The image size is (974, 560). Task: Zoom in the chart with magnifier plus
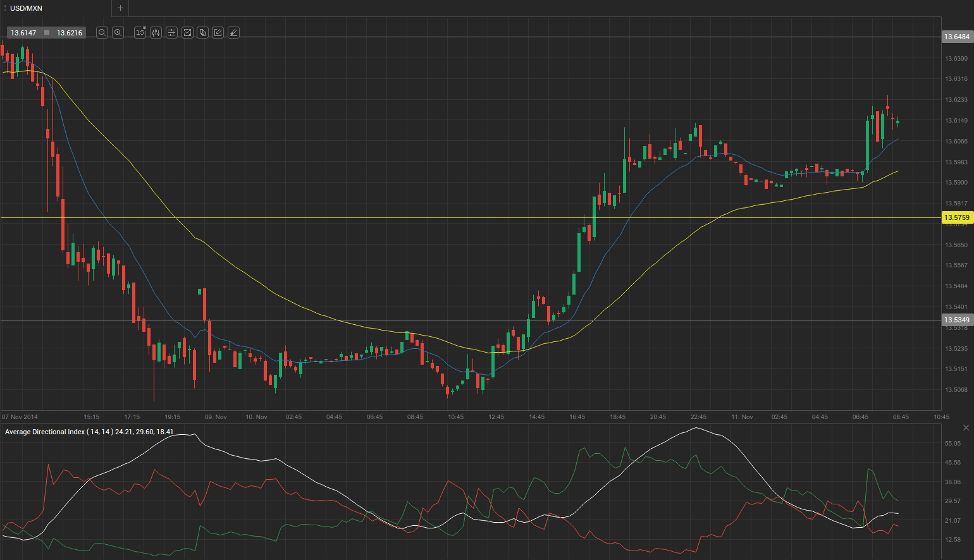tap(118, 32)
